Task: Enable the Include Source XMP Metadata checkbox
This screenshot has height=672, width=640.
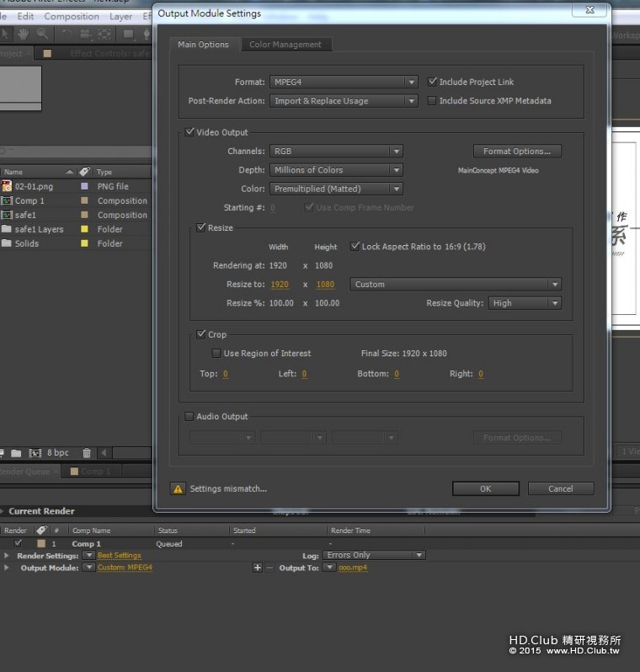Action: point(432,101)
